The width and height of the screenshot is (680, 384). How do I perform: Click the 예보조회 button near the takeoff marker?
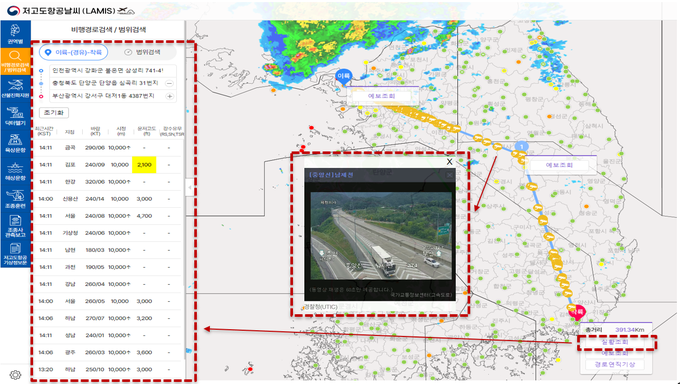pyautogui.click(x=382, y=96)
